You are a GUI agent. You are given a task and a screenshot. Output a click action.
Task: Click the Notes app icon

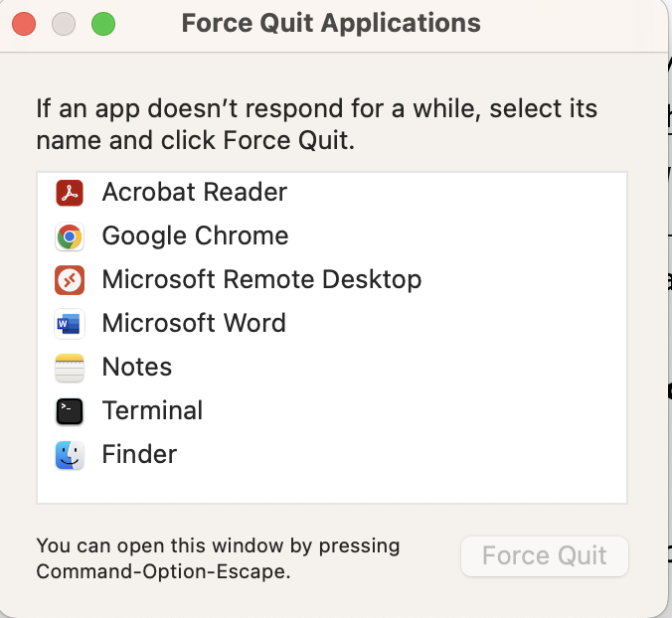(70, 368)
